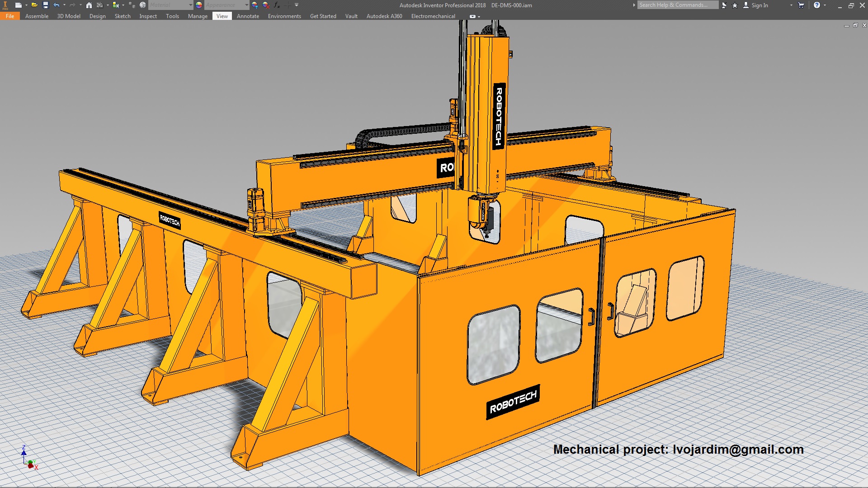Screen dimensions: 868x488
Task: Click the Search Help & Commands field
Action: [x=678, y=5]
